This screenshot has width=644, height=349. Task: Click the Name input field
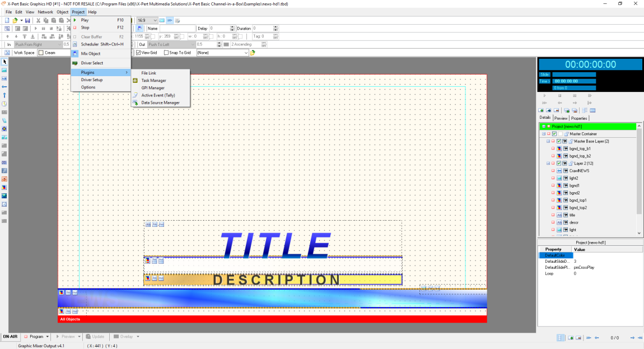(x=176, y=29)
